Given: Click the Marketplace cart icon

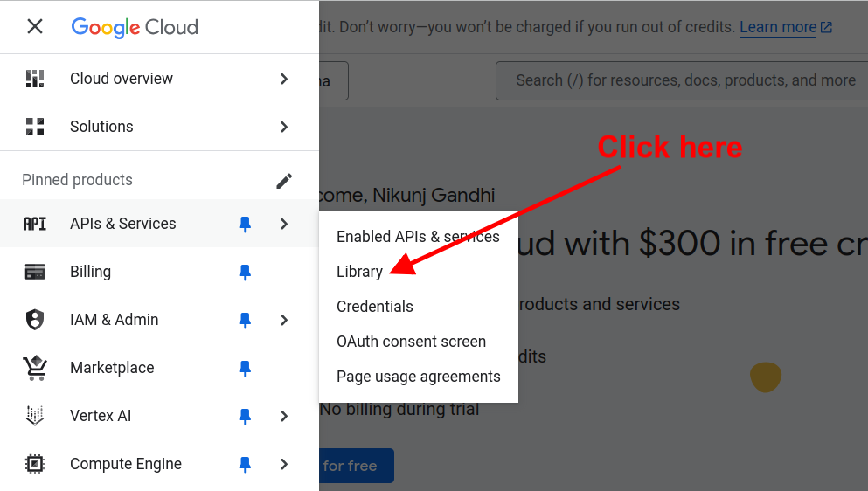Looking at the screenshot, I should pos(35,368).
